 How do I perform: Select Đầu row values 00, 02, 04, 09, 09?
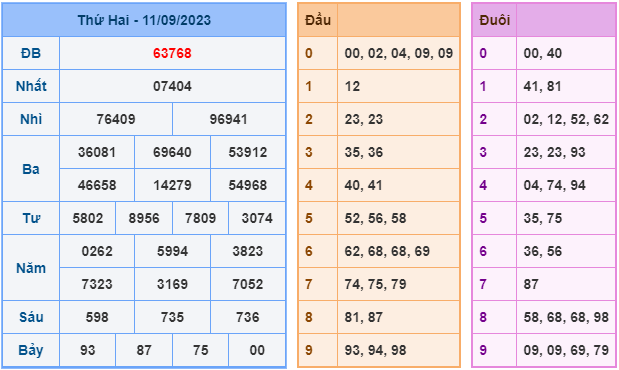click(399, 53)
